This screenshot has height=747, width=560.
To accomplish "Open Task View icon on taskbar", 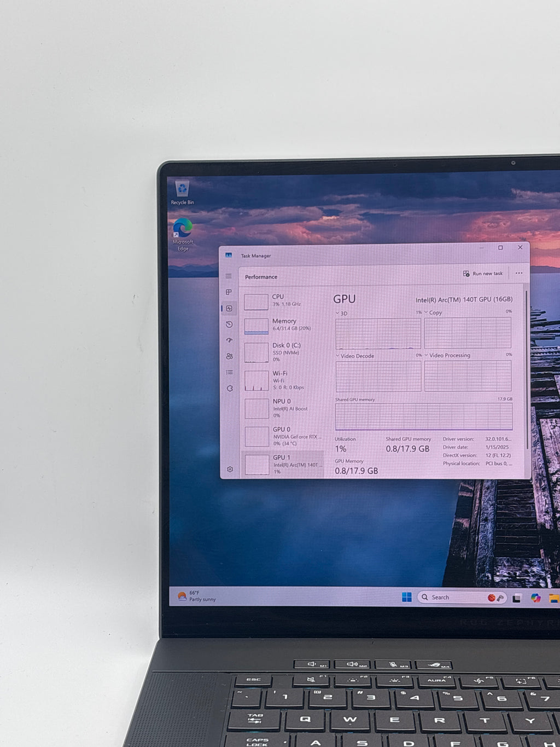I will pyautogui.click(x=517, y=598).
